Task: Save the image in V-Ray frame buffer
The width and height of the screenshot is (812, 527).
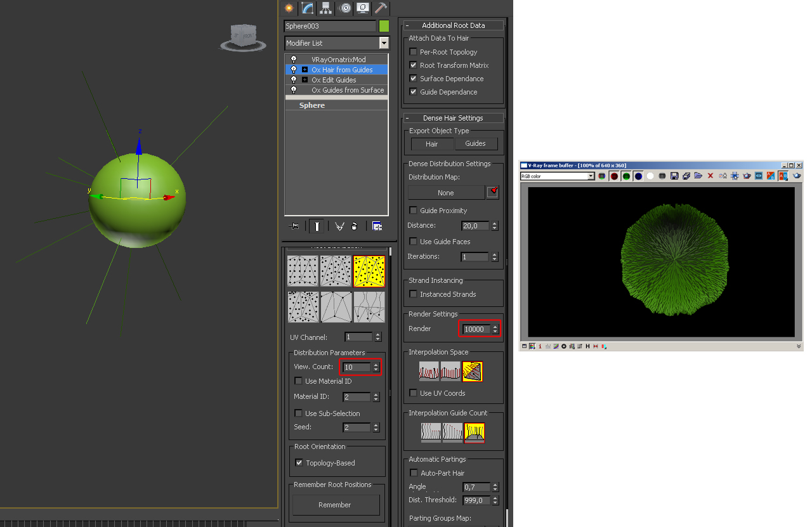Action: coord(674,176)
